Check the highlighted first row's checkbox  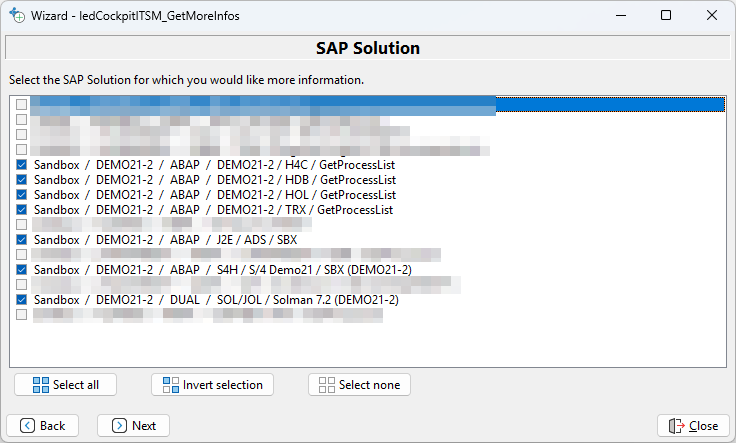coord(22,105)
